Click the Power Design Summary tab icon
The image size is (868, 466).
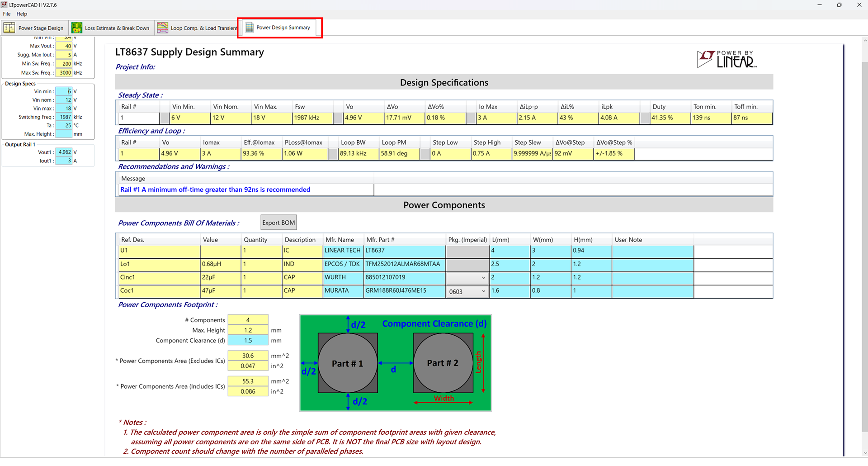250,28
